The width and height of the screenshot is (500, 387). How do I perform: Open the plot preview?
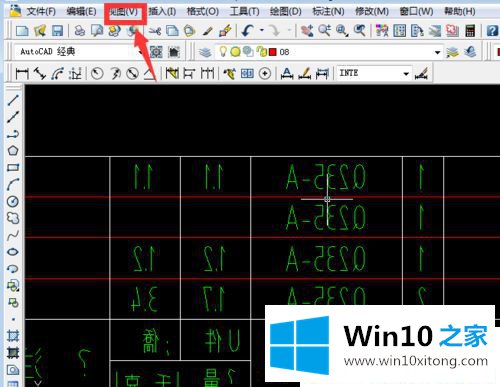click(97, 31)
